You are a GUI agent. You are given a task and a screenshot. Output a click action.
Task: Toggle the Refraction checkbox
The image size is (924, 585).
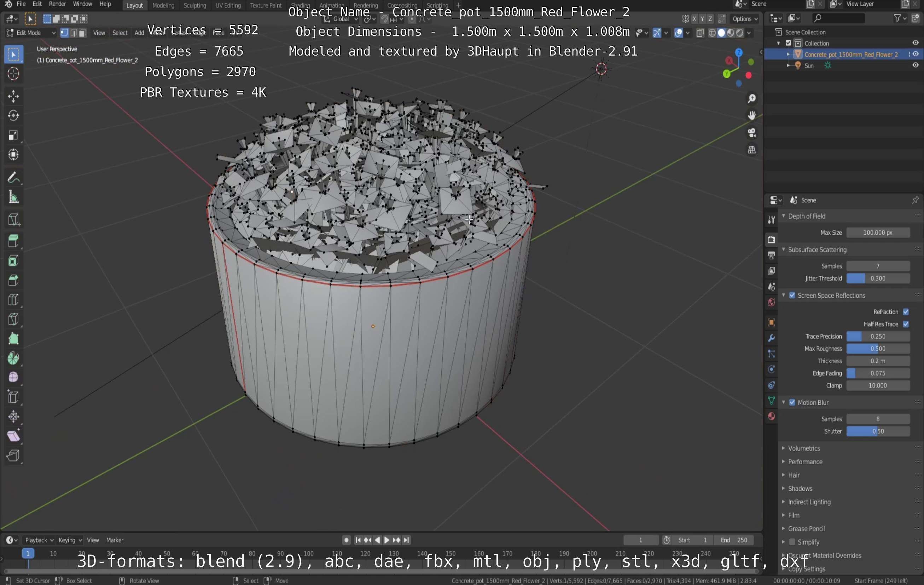pos(906,311)
